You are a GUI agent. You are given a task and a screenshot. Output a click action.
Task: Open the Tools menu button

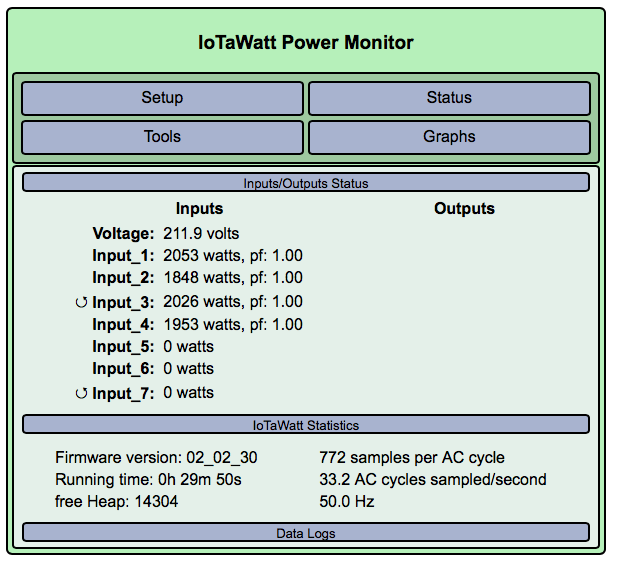click(x=163, y=137)
